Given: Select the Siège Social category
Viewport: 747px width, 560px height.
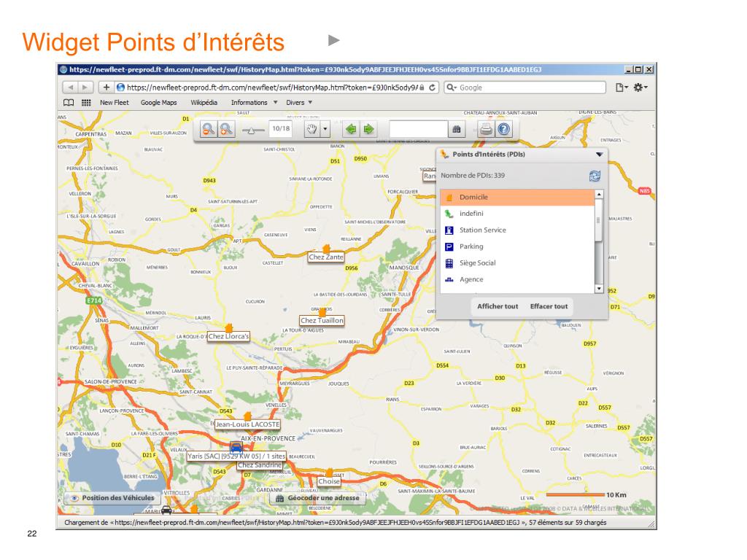Looking at the screenshot, I should click(x=517, y=262).
